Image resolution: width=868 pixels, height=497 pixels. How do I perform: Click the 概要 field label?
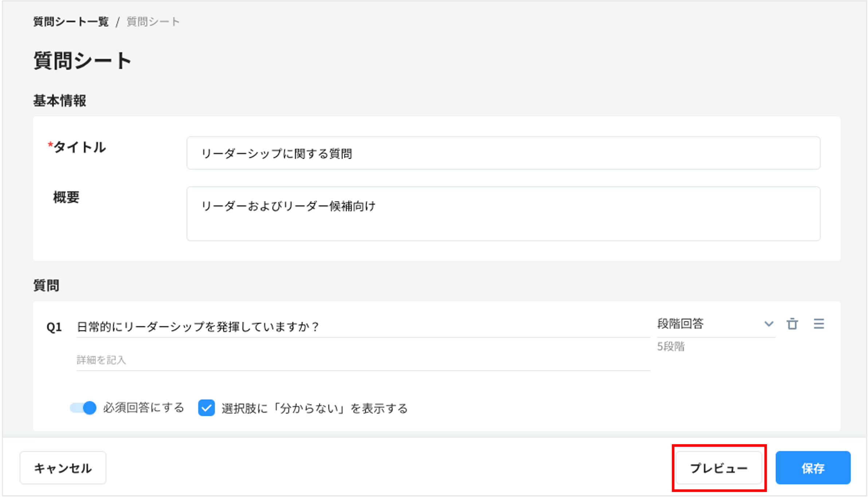pyautogui.click(x=66, y=197)
